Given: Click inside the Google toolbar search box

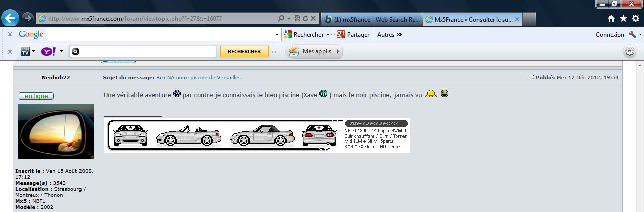Looking at the screenshot, I should point(160,35).
